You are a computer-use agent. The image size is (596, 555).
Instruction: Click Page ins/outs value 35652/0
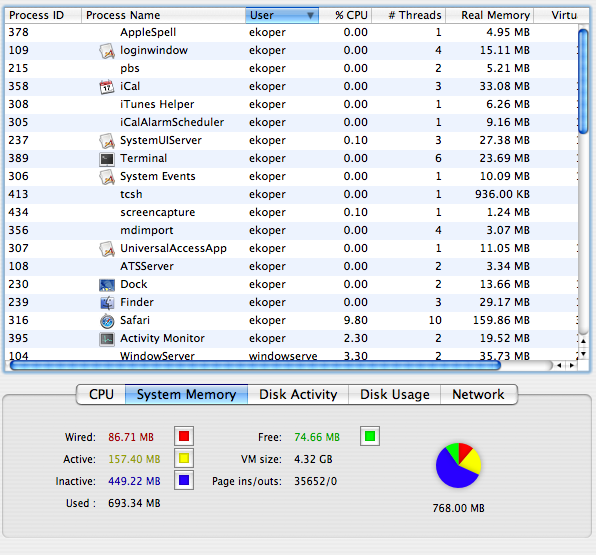click(x=315, y=481)
